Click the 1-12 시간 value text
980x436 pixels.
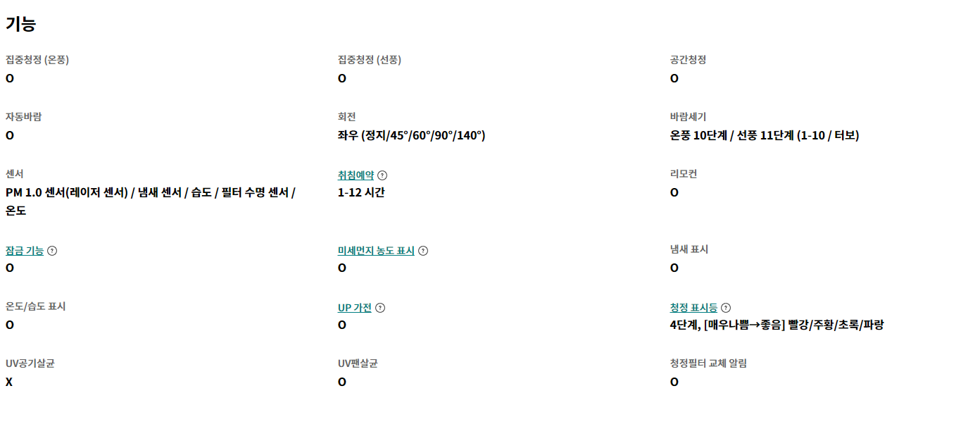(x=361, y=192)
